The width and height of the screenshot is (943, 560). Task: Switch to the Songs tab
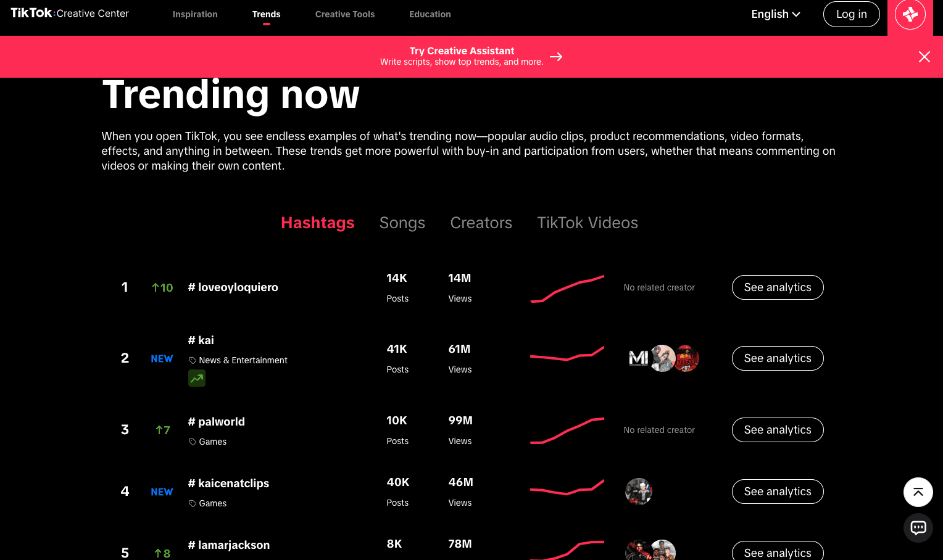(402, 223)
